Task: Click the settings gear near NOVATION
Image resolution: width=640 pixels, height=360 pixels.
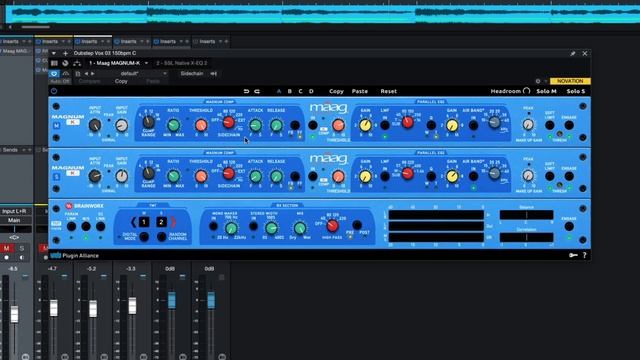Action: pyautogui.click(x=538, y=81)
